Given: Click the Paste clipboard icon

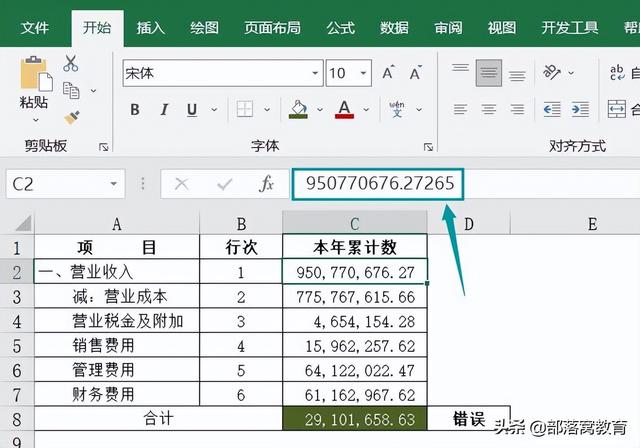Looking at the screenshot, I should point(36,74).
